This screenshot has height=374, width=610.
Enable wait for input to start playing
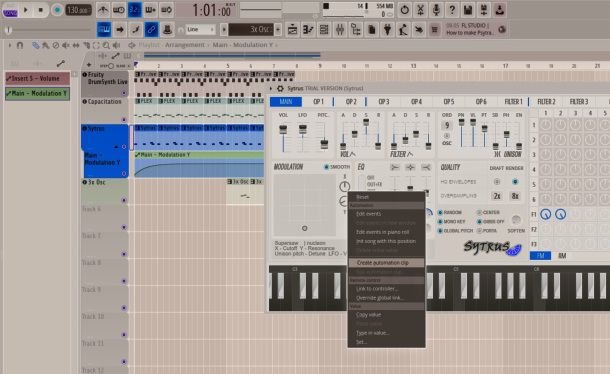[119, 10]
